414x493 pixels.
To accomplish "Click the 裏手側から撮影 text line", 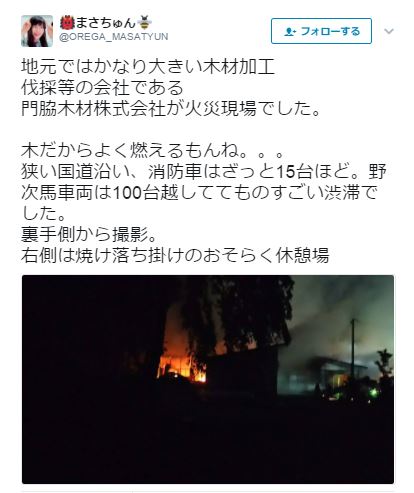I will (89, 235).
